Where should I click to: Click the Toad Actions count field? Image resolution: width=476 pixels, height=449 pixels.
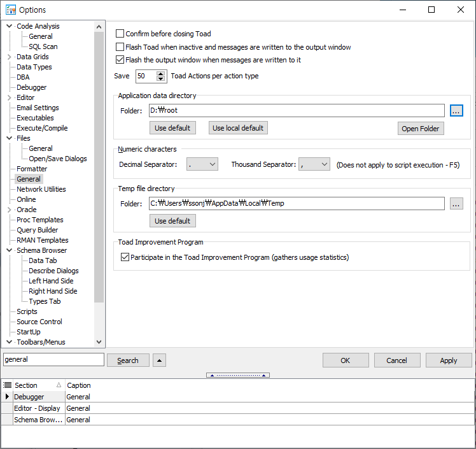point(146,76)
